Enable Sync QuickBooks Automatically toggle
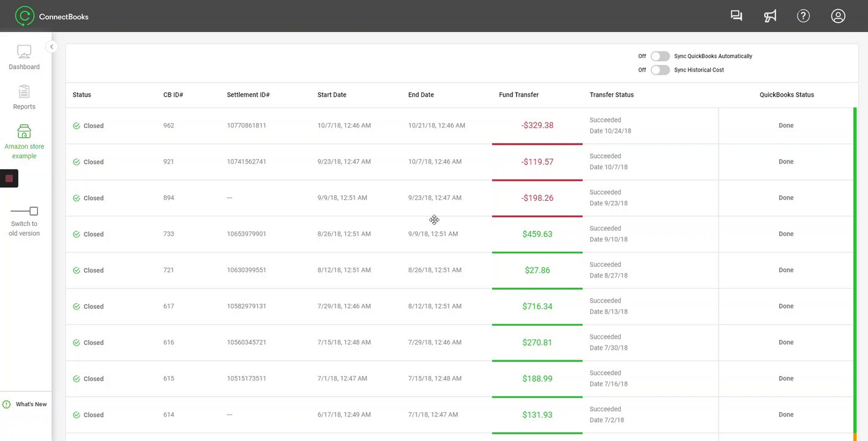This screenshot has width=868, height=441. pyautogui.click(x=660, y=56)
